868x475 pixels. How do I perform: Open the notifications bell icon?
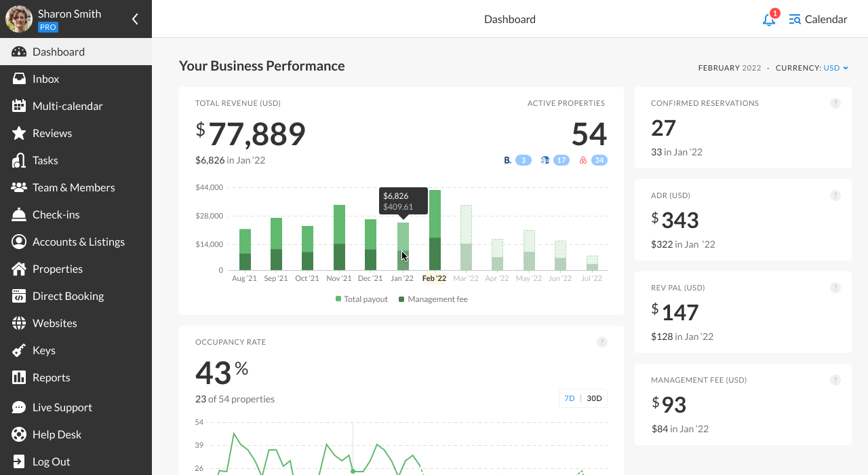pos(768,20)
